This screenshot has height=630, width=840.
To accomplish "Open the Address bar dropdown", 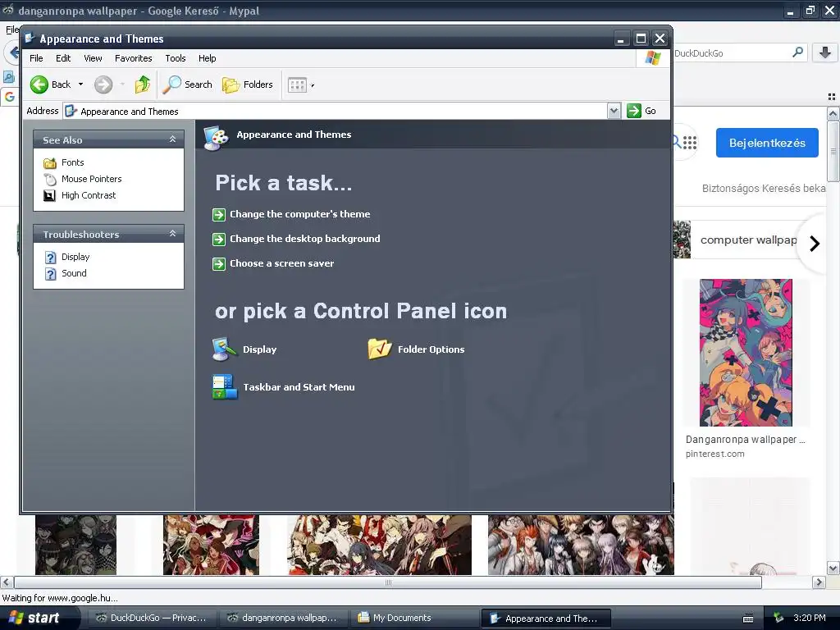I will pyautogui.click(x=614, y=111).
